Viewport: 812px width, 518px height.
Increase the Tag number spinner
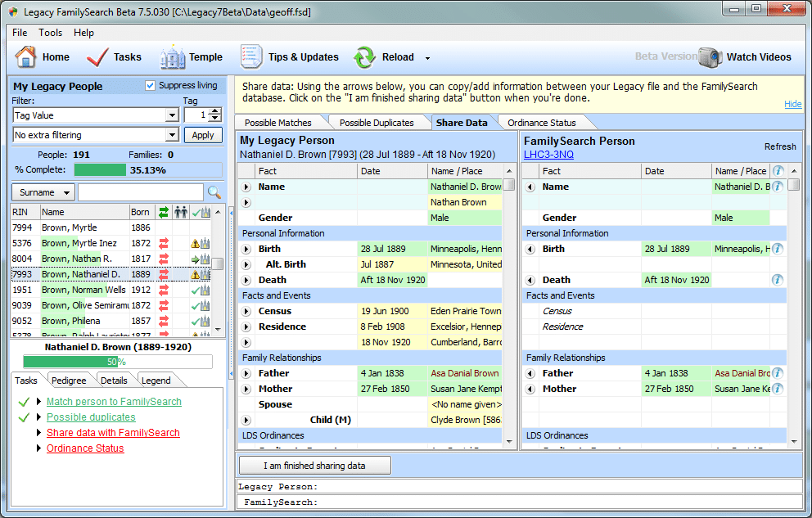(x=216, y=111)
